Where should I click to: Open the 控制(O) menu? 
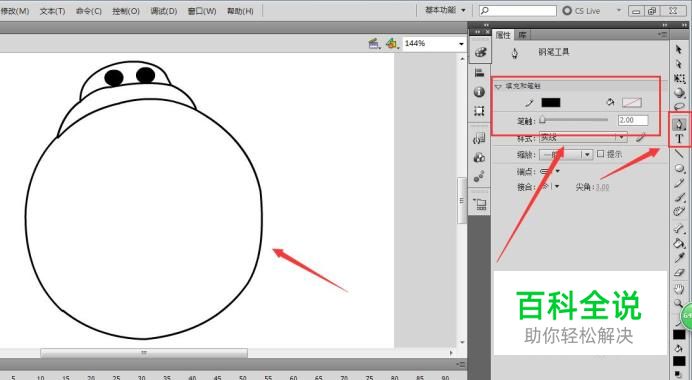click(x=126, y=11)
